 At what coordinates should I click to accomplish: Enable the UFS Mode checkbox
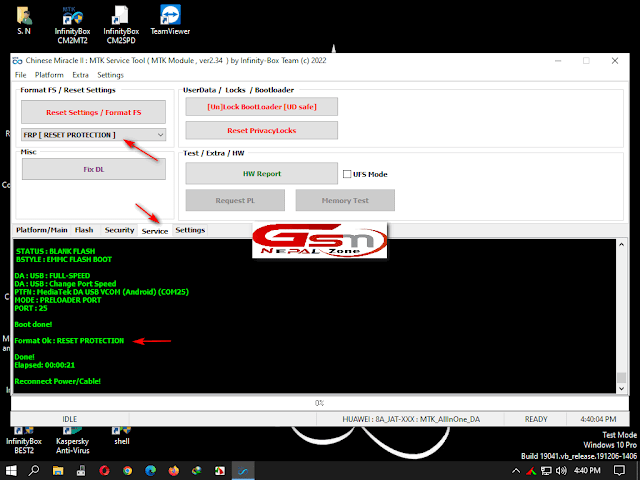click(x=347, y=174)
